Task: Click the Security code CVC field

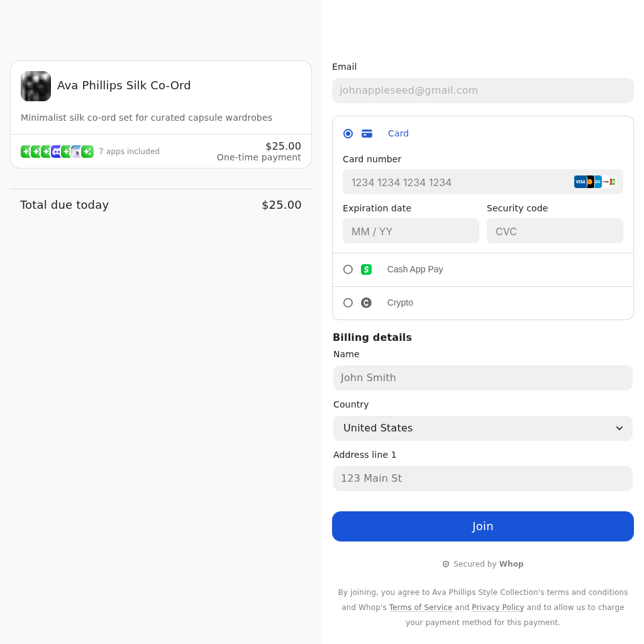Action: [555, 231]
